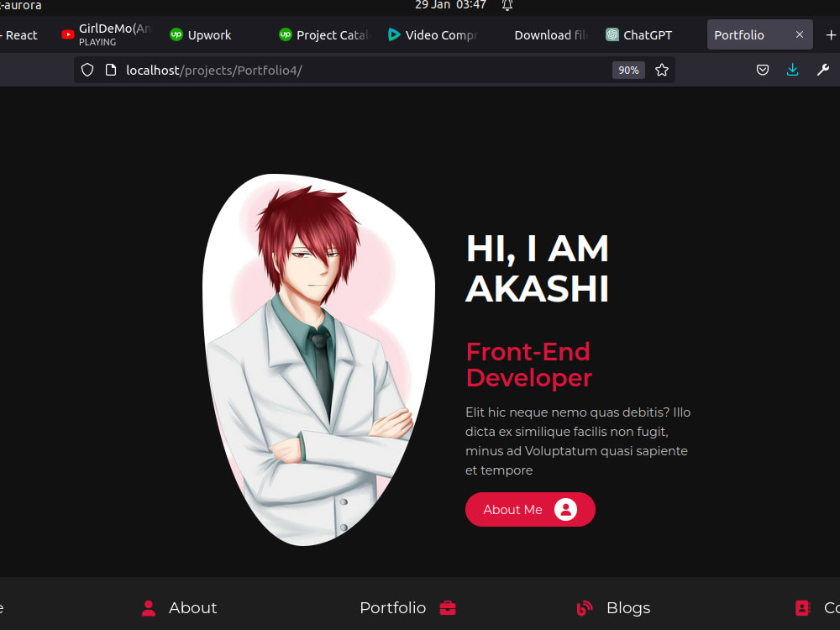Click the bookmark star icon in the address bar
840x630 pixels.
point(662,71)
